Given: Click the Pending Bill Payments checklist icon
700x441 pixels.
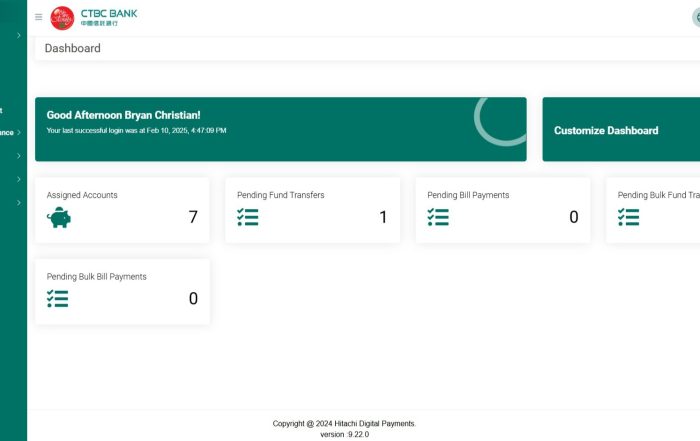Looking at the screenshot, I should click(438, 217).
